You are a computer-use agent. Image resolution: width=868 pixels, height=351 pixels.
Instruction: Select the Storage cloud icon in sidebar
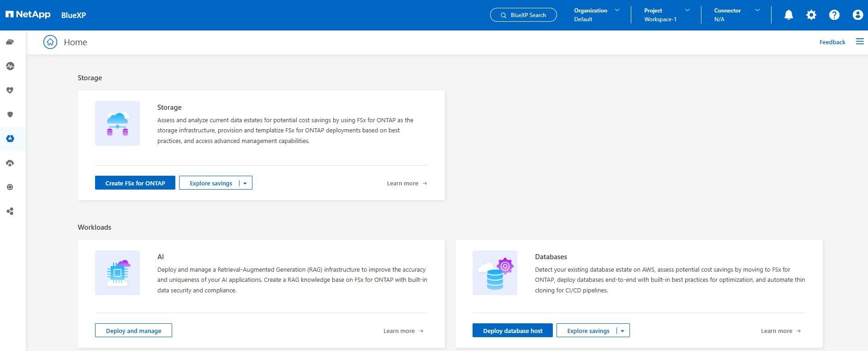point(10,42)
